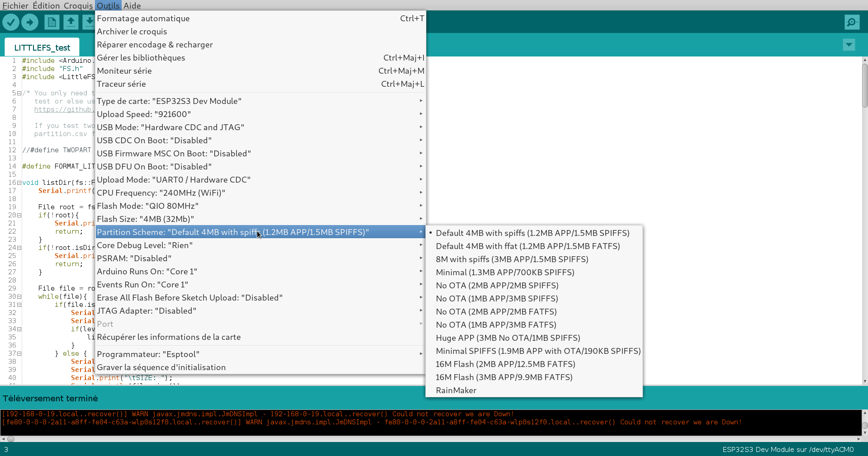This screenshot has height=456, width=868.
Task: Open the Édition menu
Action: 46,5
